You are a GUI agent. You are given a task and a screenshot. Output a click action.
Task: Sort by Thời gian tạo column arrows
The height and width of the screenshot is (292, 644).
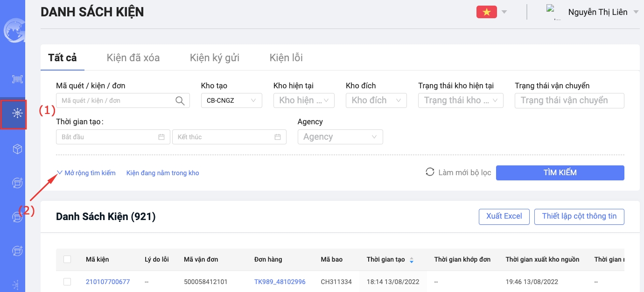(411, 260)
